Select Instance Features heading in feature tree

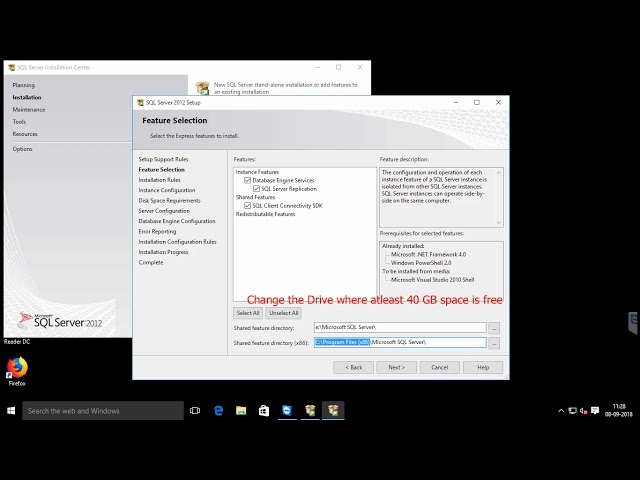257,172
